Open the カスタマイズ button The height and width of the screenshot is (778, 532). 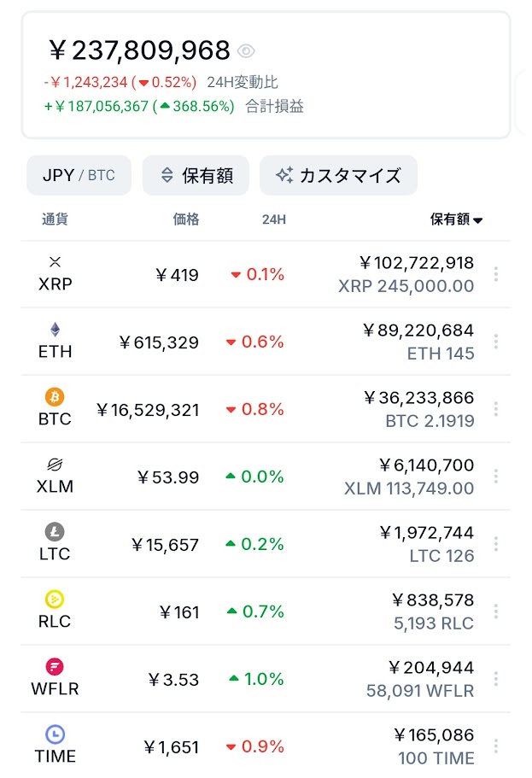338,175
